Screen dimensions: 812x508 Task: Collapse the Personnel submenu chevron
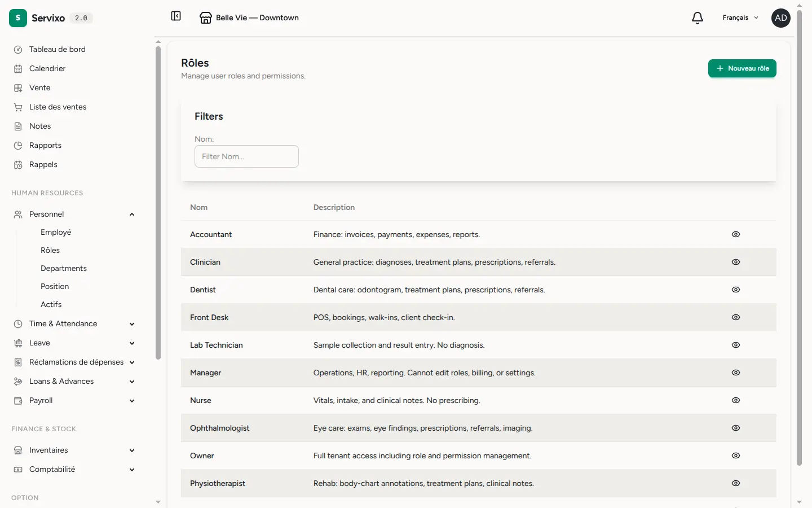pyautogui.click(x=132, y=214)
